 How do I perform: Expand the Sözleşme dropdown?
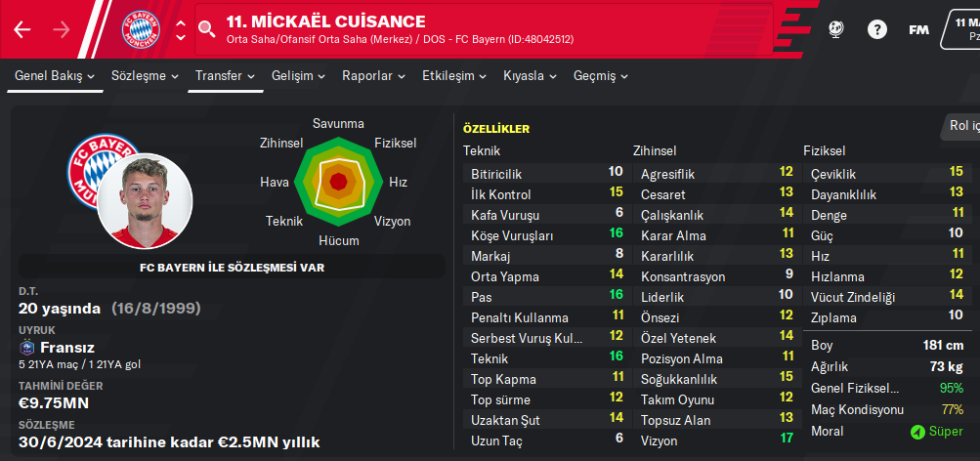pos(145,75)
